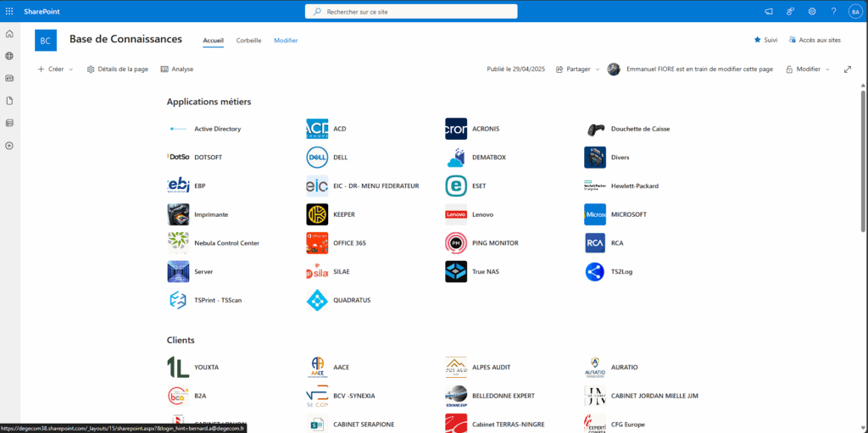Open the AACE client link
868x433 pixels.
(341, 367)
